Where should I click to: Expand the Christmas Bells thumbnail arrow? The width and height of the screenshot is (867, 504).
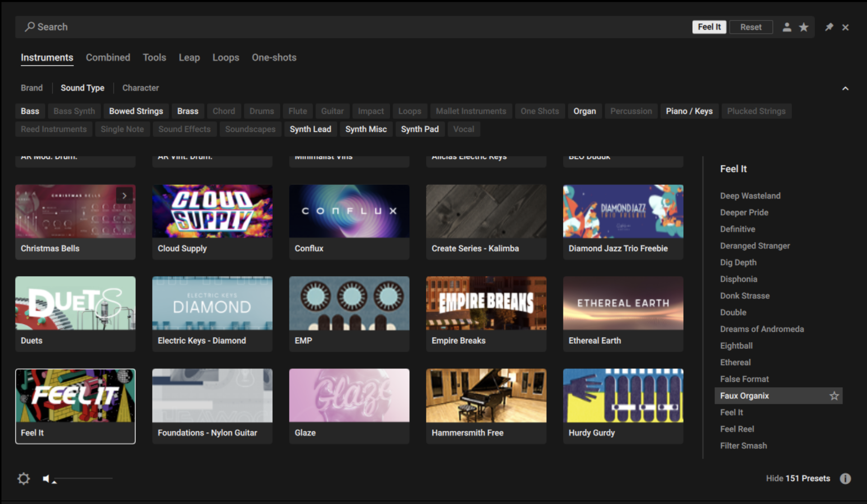click(124, 196)
